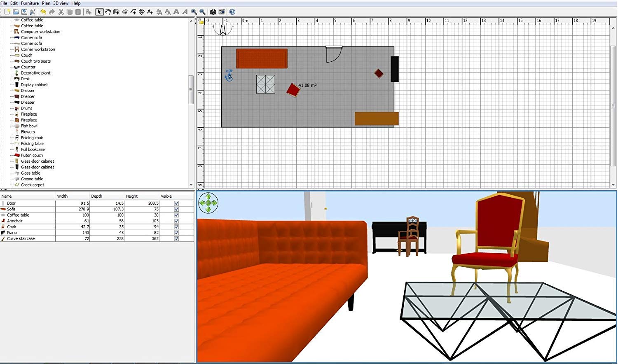Open the 3D view menu
The width and height of the screenshot is (618, 364).
point(61,3)
